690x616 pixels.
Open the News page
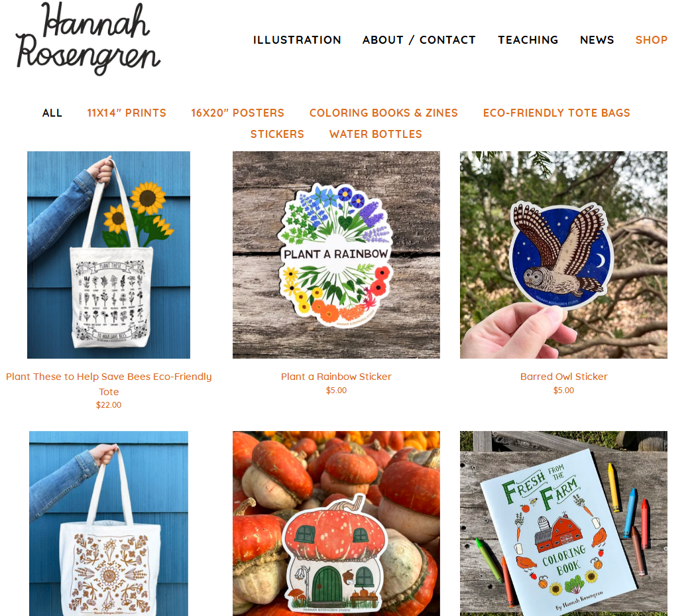click(597, 40)
